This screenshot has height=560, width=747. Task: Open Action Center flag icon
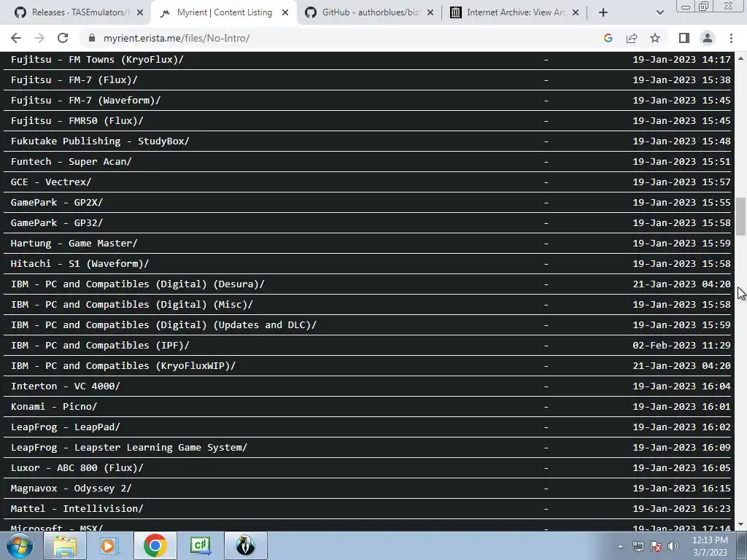(656, 546)
